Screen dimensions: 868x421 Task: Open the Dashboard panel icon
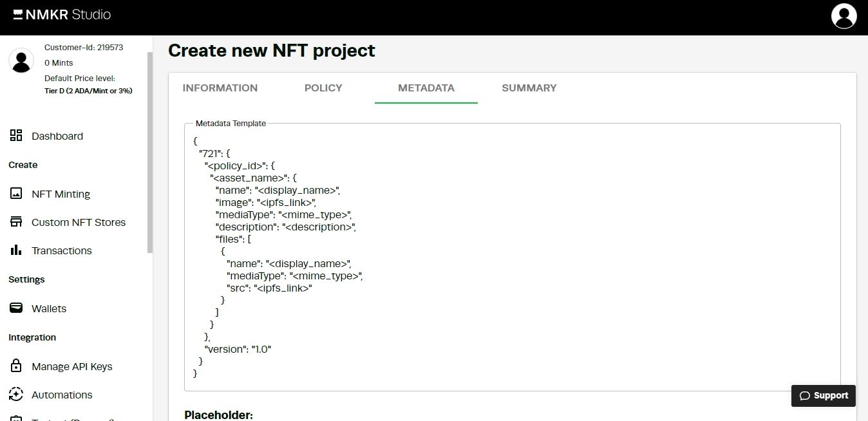(x=17, y=135)
